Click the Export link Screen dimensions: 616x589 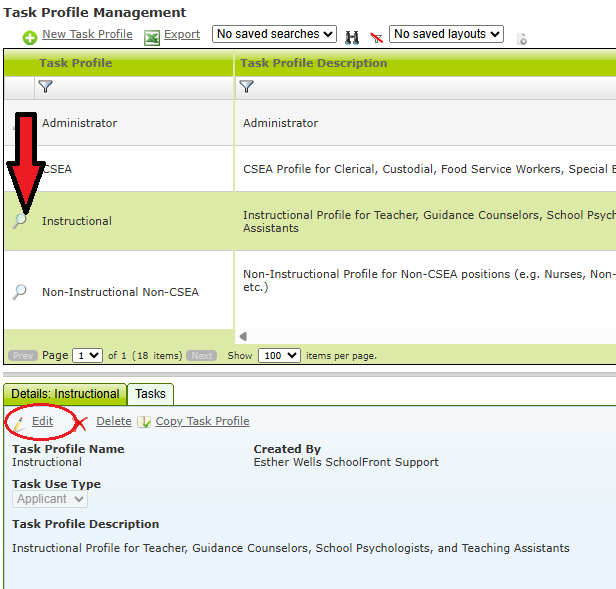click(x=182, y=34)
